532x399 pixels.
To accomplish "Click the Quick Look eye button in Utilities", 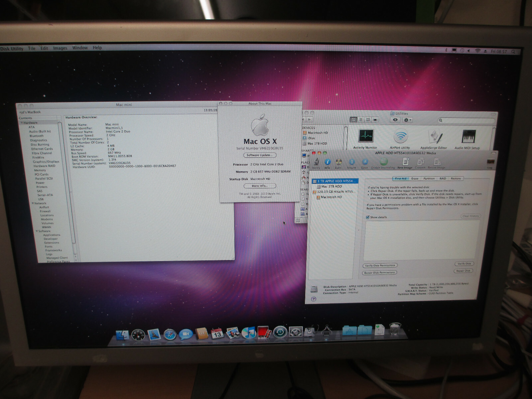I will [395, 120].
